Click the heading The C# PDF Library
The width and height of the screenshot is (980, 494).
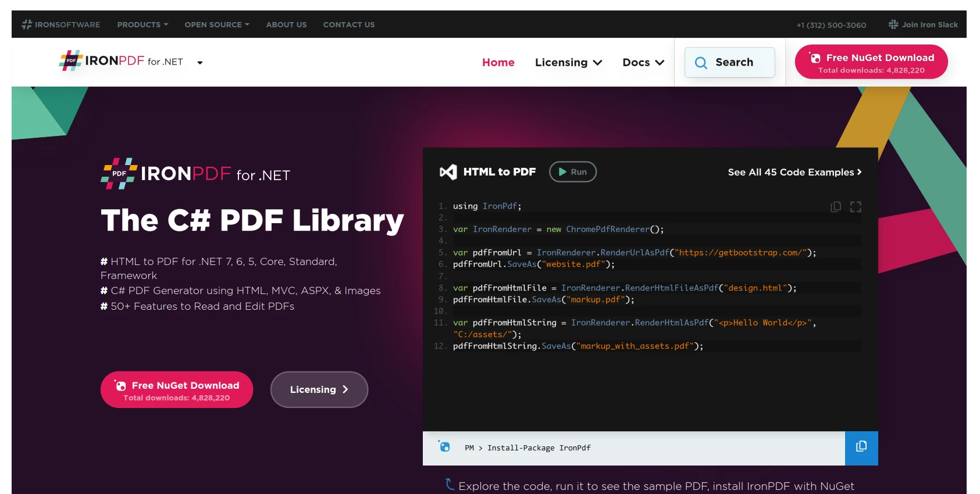pos(252,221)
